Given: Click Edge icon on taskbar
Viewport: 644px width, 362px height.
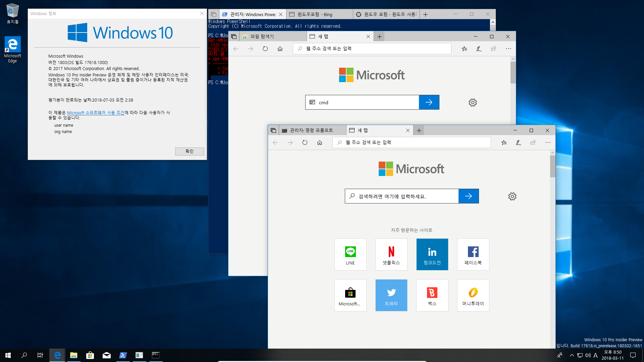Looking at the screenshot, I should click(x=57, y=355).
